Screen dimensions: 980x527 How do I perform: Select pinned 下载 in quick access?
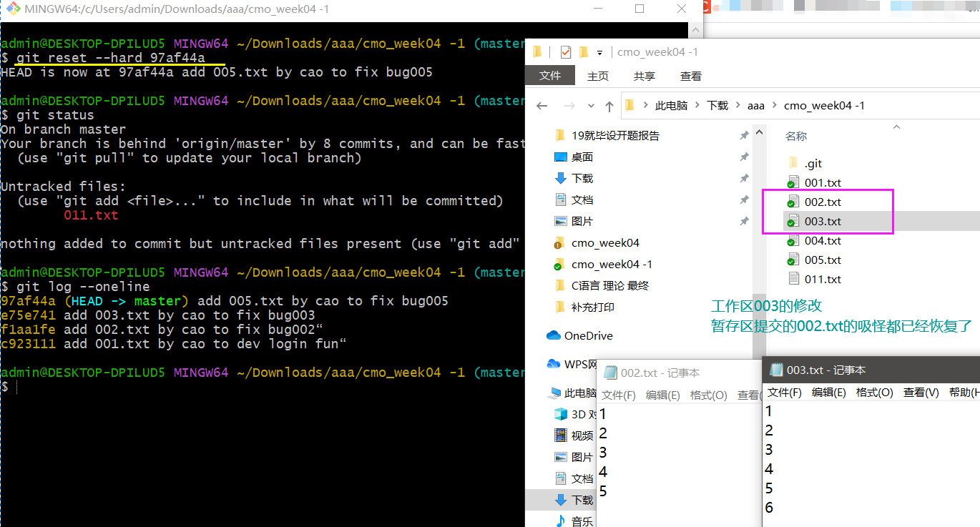(582, 178)
